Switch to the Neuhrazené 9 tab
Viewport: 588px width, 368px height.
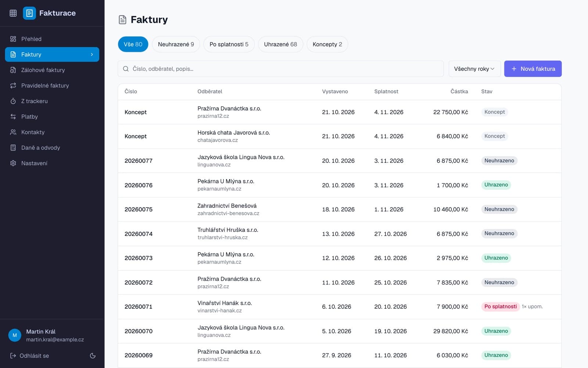[176, 44]
